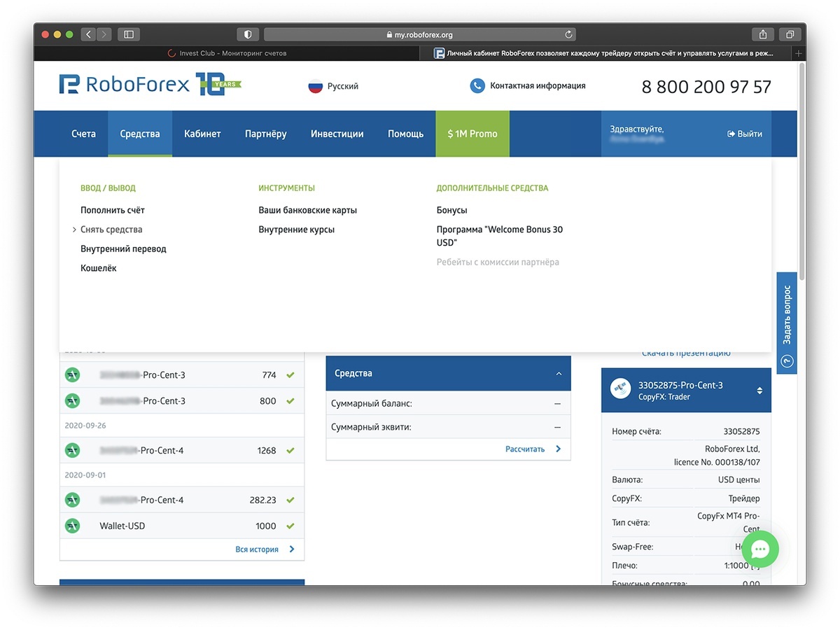Click the transaction icon for amount 800
This screenshot has width=840, height=630.
click(x=72, y=401)
